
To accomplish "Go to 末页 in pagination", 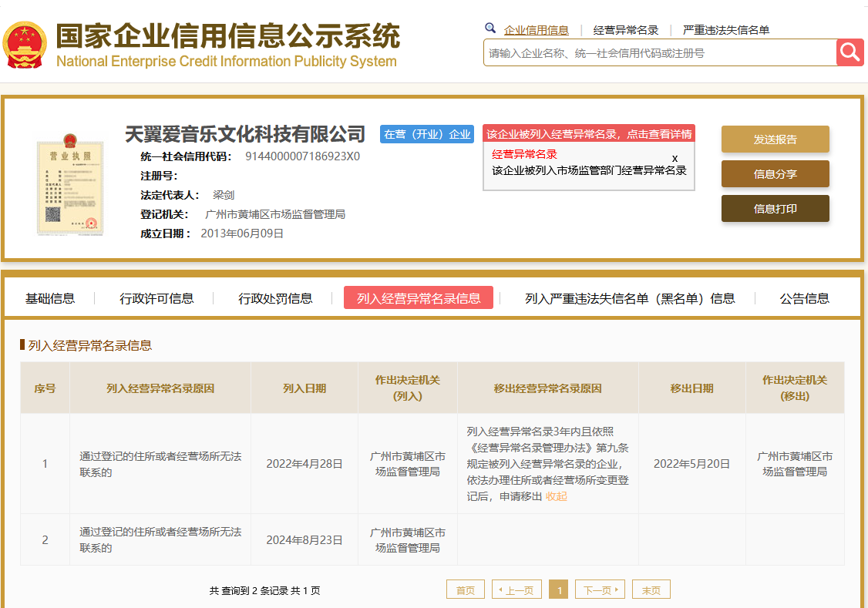I will 651,590.
